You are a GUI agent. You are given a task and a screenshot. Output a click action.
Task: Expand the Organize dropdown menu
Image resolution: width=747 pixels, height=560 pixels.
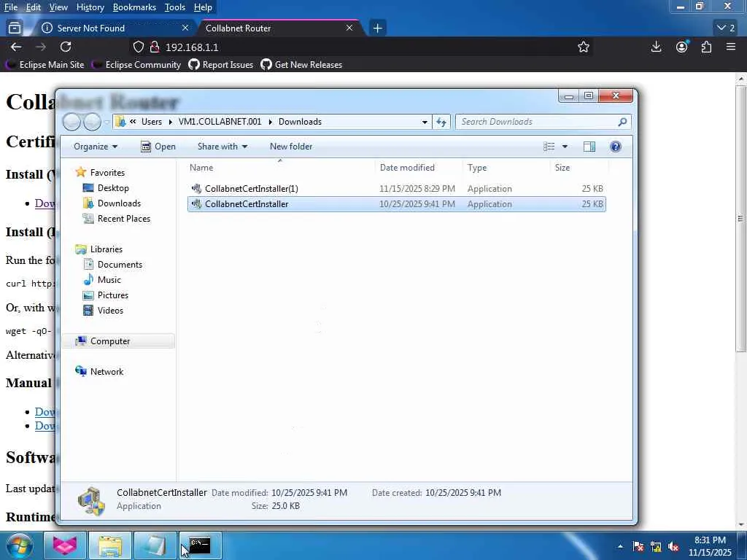coord(96,146)
